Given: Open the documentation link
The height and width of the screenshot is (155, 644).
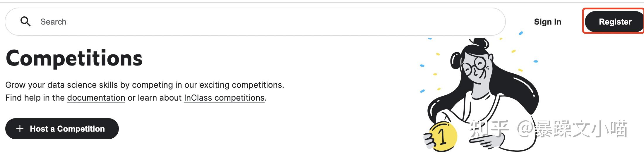Looking at the screenshot, I should [96, 98].
